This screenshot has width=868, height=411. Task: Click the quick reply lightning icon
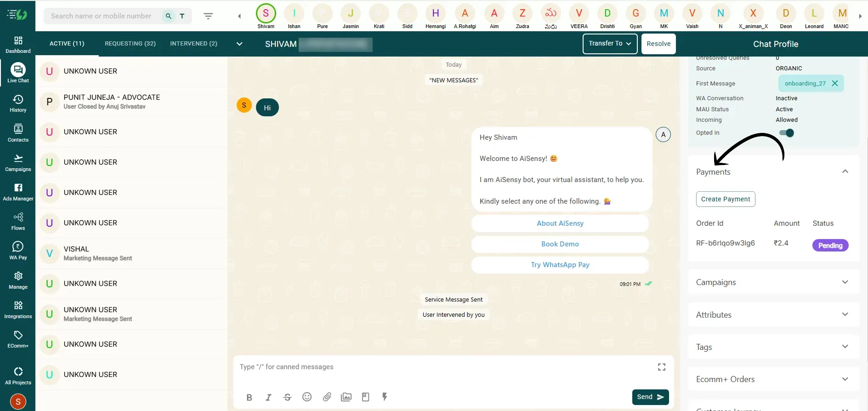(385, 397)
